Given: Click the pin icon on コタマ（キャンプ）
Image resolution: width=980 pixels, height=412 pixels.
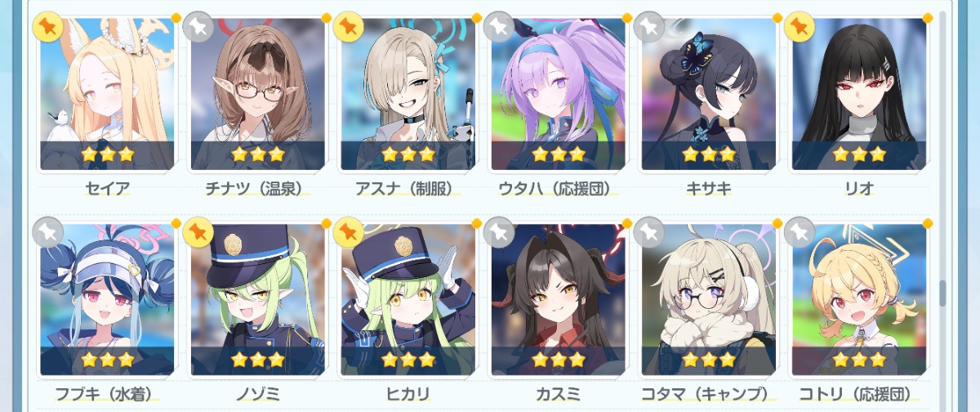Looking at the screenshot, I should pyautogui.click(x=649, y=232).
